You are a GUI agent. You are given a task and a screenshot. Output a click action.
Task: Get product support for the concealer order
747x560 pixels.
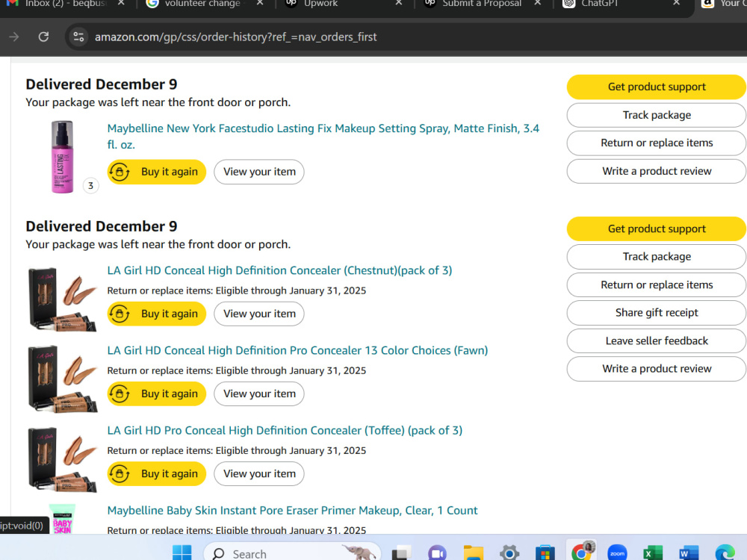[x=657, y=228]
